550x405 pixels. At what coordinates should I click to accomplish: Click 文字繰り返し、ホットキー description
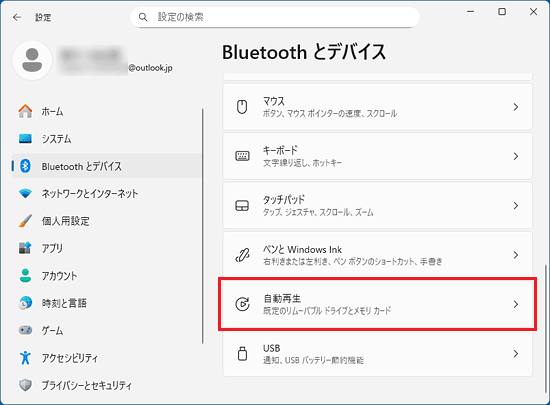point(302,163)
